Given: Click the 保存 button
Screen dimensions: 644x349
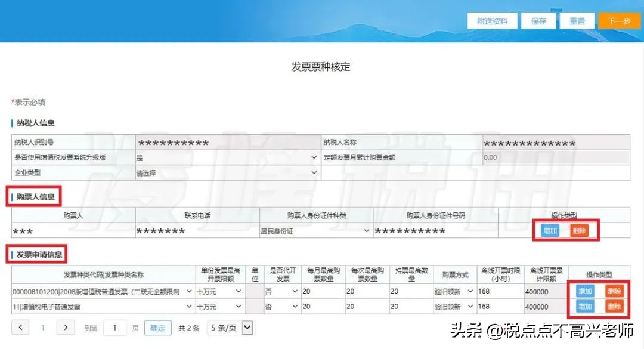Looking at the screenshot, I should tap(538, 20).
